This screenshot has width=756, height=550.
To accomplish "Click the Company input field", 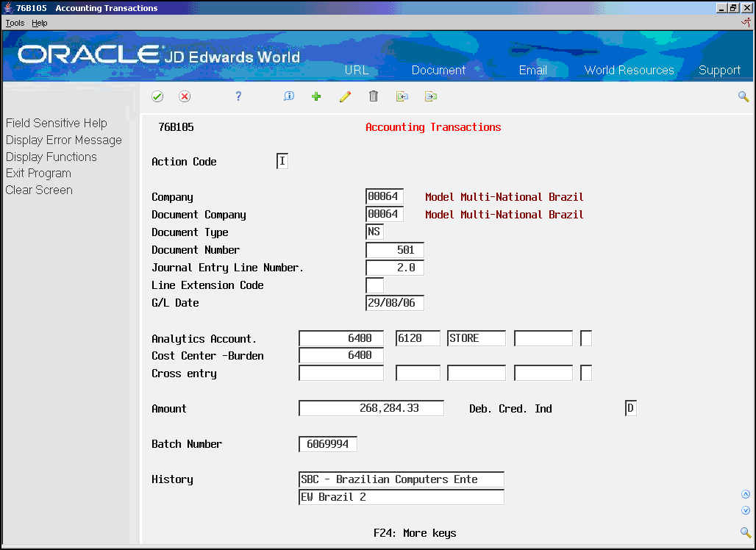I will click(385, 196).
